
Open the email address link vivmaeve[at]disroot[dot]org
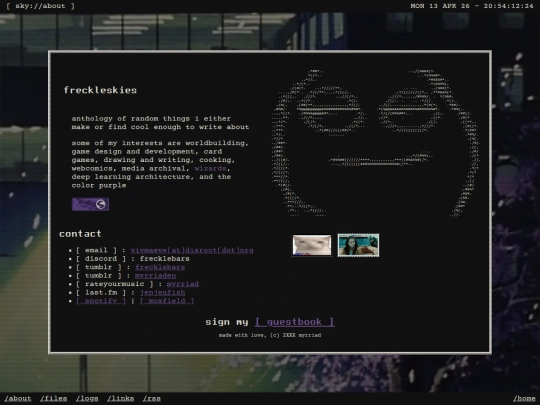192,250
